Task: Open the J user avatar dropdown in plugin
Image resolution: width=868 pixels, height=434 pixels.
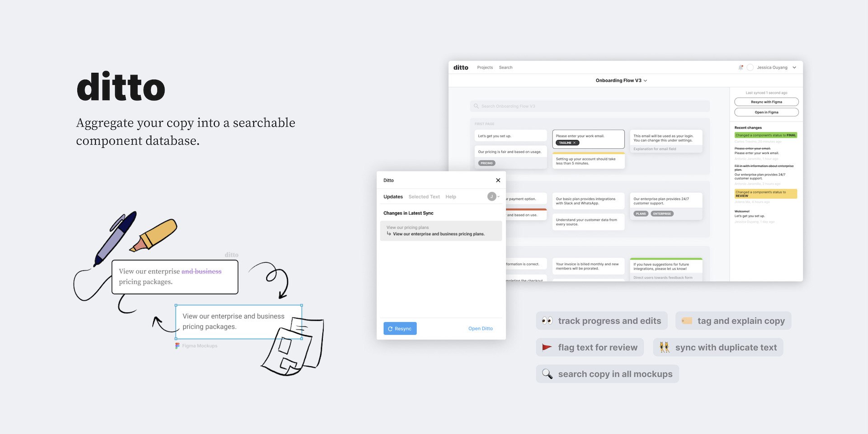Action: pyautogui.click(x=493, y=196)
